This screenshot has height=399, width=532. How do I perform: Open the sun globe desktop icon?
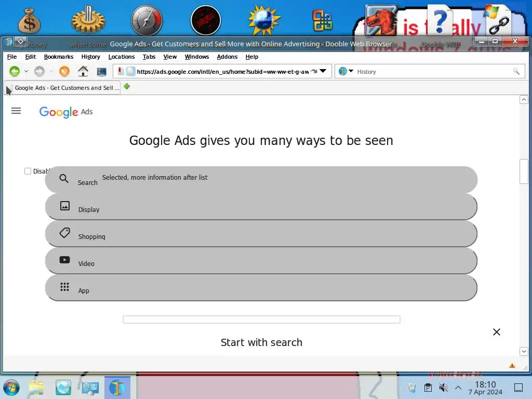264,20
